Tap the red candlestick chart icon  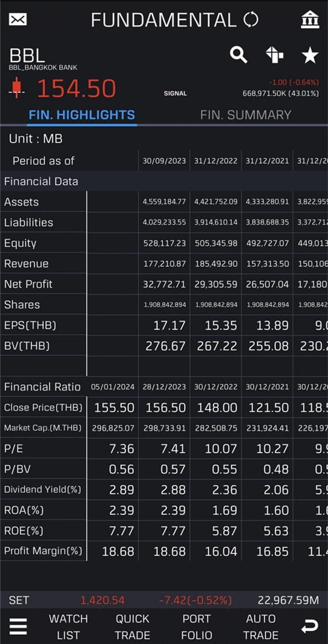pyautogui.click(x=17, y=88)
